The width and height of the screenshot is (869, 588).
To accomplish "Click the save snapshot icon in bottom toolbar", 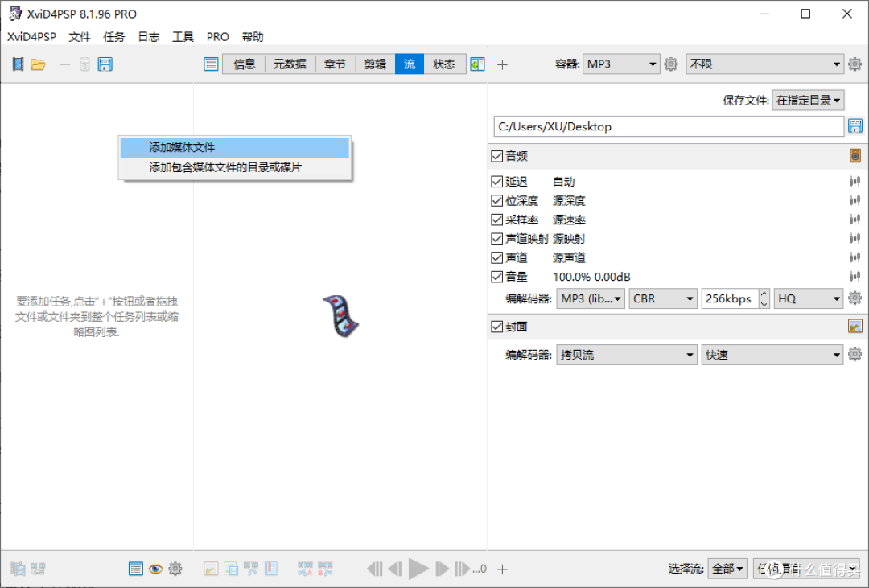I will click(231, 569).
